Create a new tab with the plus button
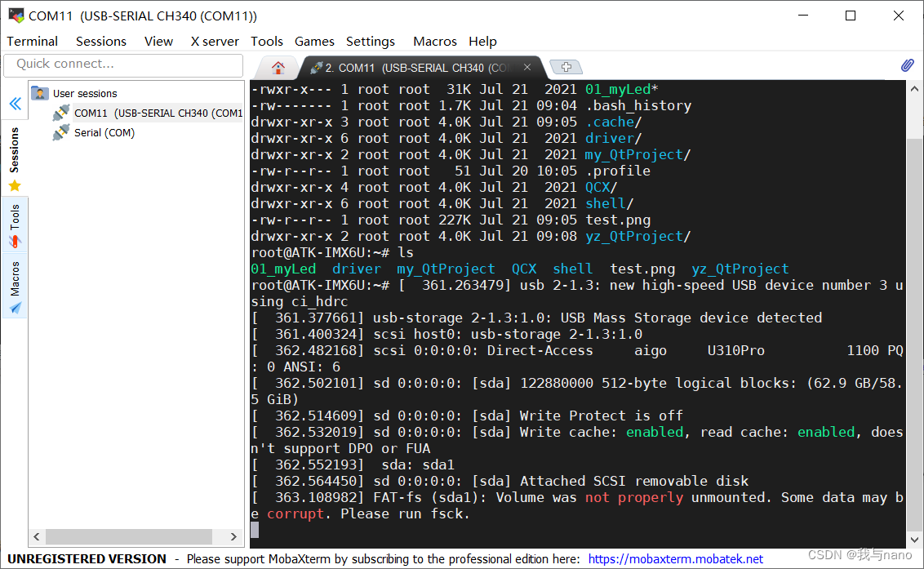This screenshot has width=924, height=569. (566, 67)
